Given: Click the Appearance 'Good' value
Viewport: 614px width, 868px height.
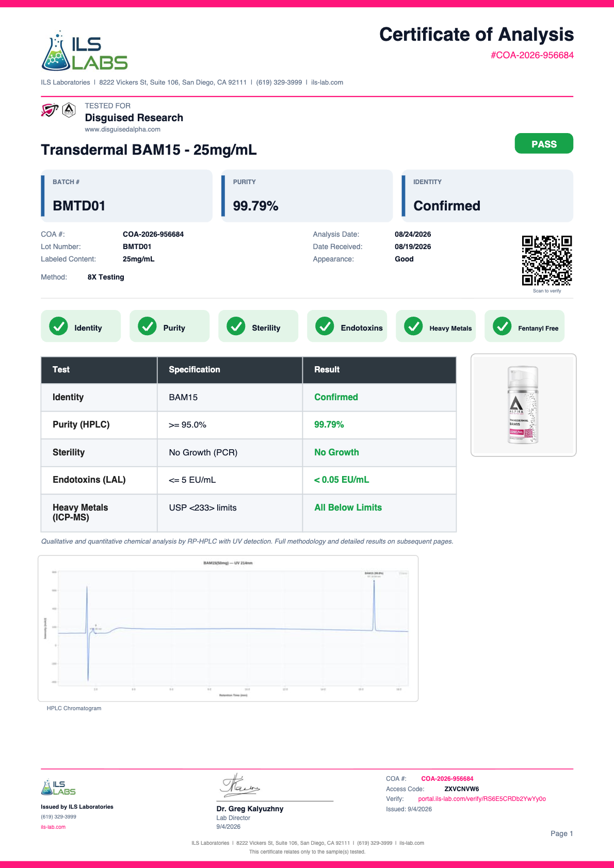Looking at the screenshot, I should click(x=404, y=259).
